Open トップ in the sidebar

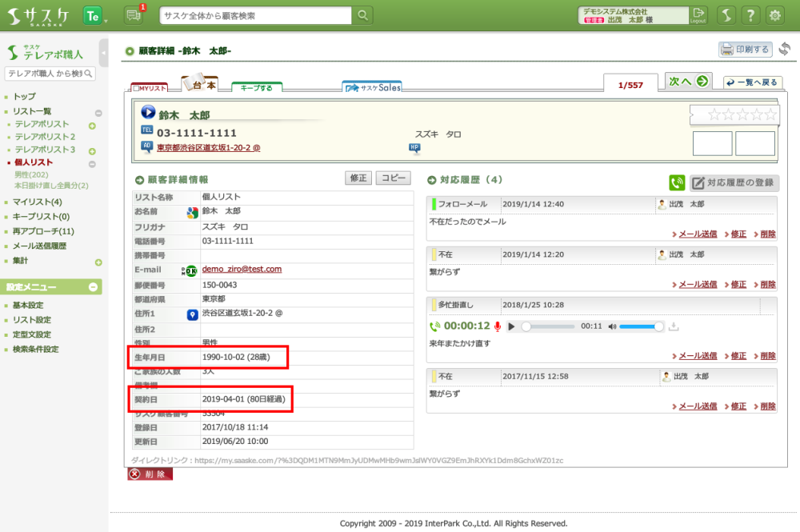tap(24, 97)
